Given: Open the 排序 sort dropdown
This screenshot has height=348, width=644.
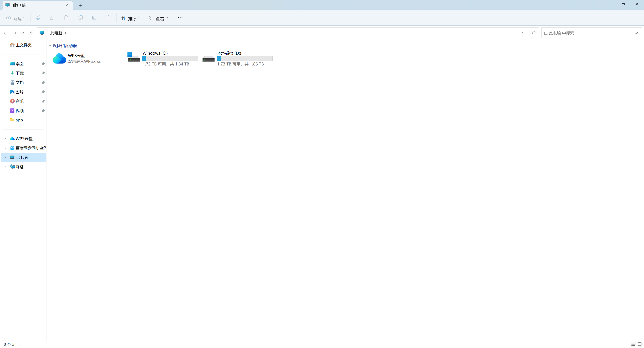Looking at the screenshot, I should (131, 18).
